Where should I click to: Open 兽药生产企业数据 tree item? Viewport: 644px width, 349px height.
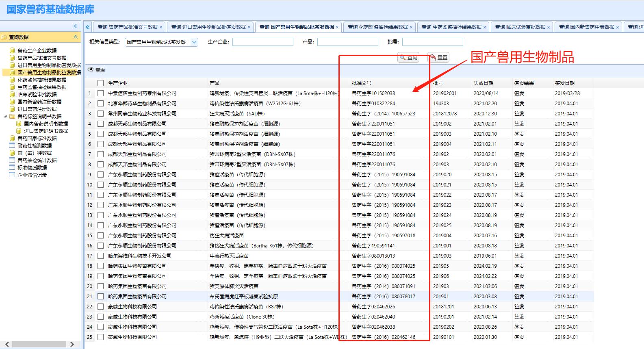click(37, 50)
